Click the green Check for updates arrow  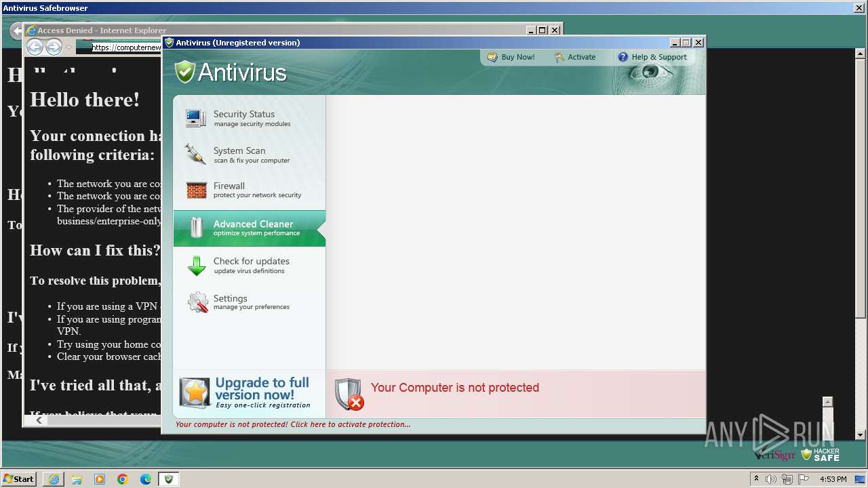[x=197, y=266]
